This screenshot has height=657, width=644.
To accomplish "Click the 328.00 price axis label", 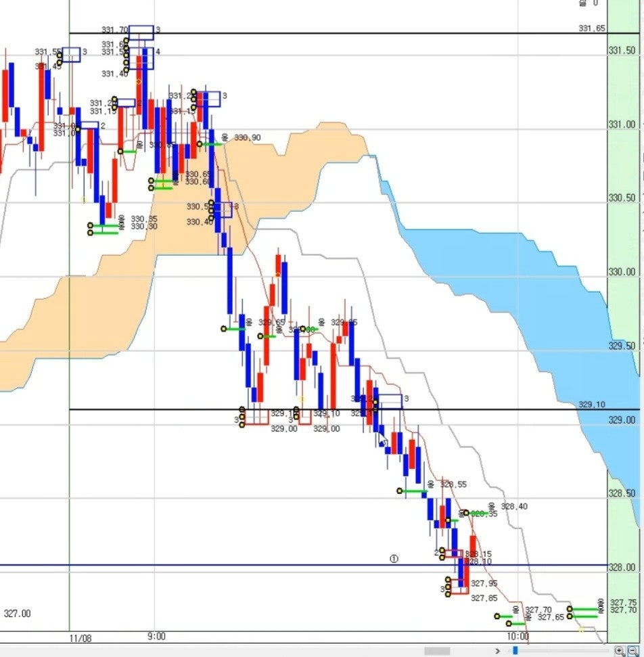I will click(x=622, y=567).
